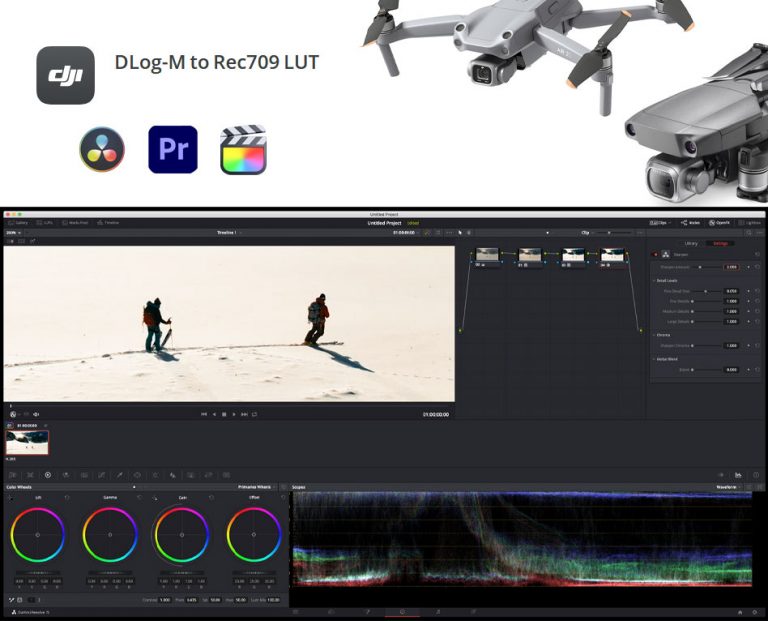Open the Lightbox view
The width and height of the screenshot is (768, 621).
[x=749, y=223]
